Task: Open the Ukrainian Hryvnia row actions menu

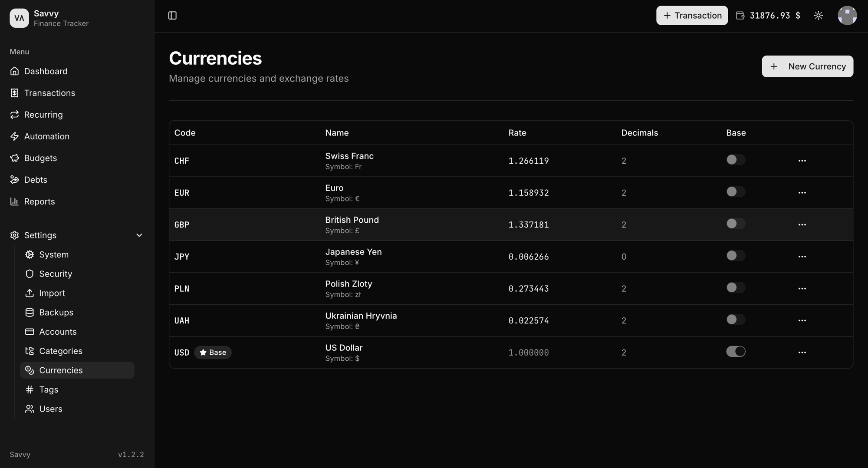Action: pyautogui.click(x=802, y=320)
